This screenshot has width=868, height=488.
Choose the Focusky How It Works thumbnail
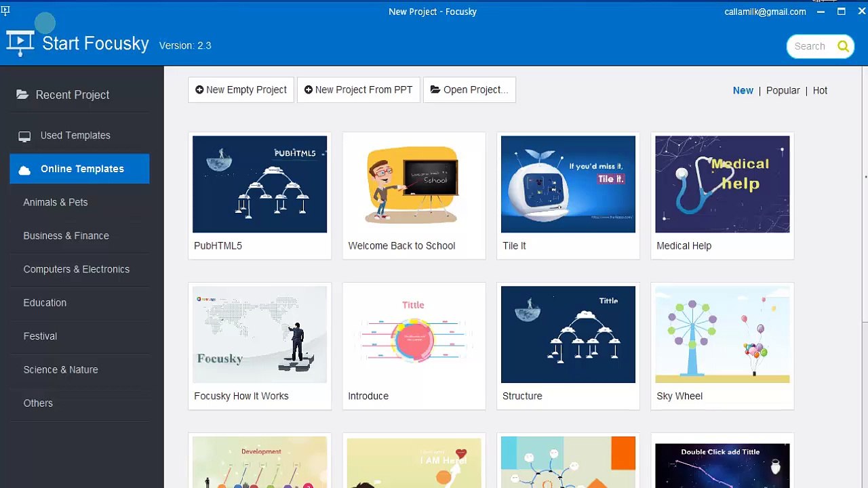pyautogui.click(x=260, y=334)
